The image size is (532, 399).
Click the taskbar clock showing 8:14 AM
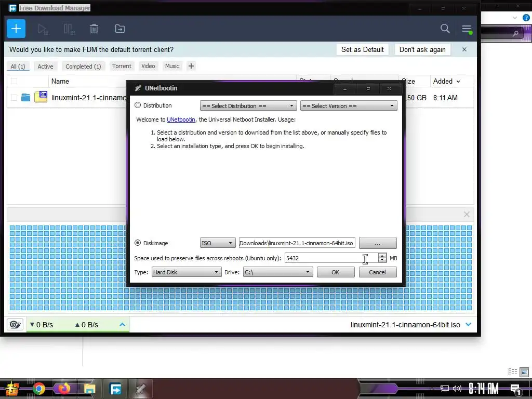484,389
